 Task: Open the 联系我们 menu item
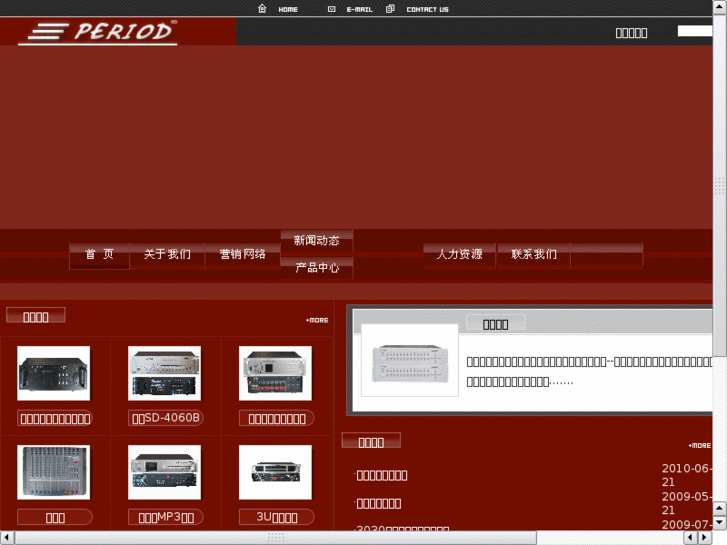pos(534,254)
